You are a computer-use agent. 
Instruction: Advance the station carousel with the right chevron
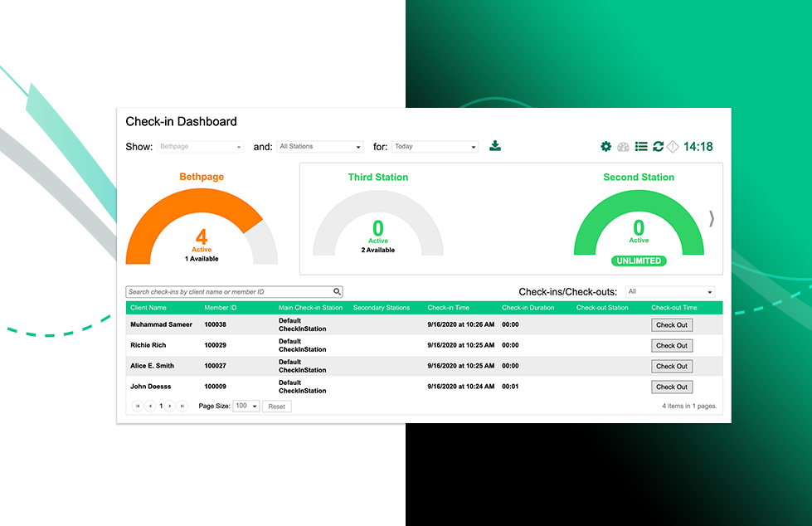click(711, 217)
